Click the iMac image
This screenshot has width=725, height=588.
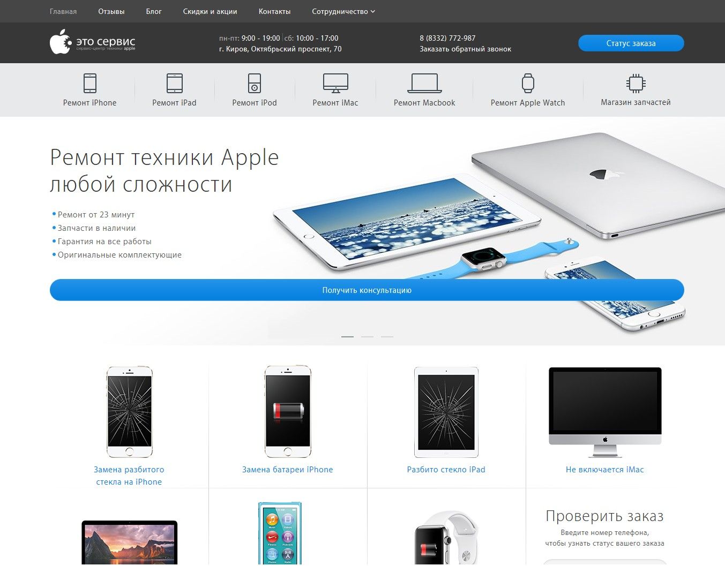pyautogui.click(x=605, y=412)
